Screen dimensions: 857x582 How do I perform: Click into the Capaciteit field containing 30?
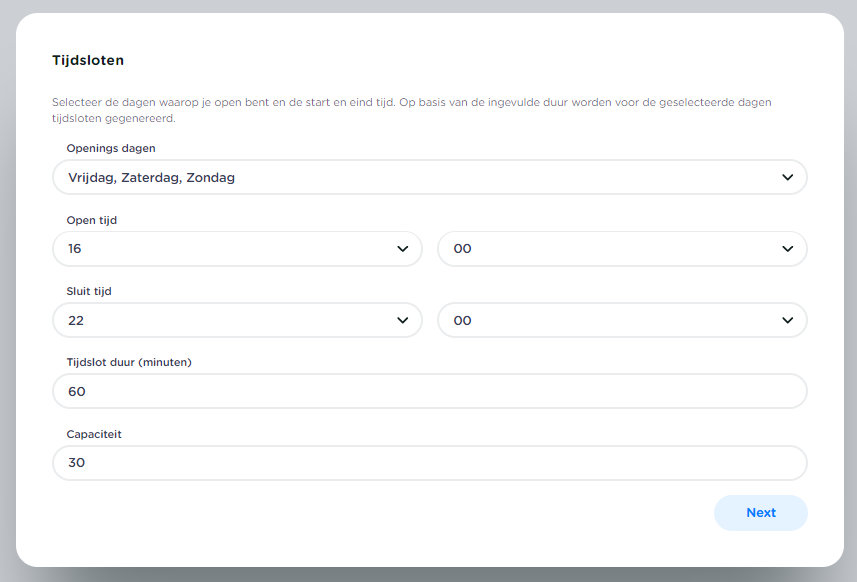[429, 463]
